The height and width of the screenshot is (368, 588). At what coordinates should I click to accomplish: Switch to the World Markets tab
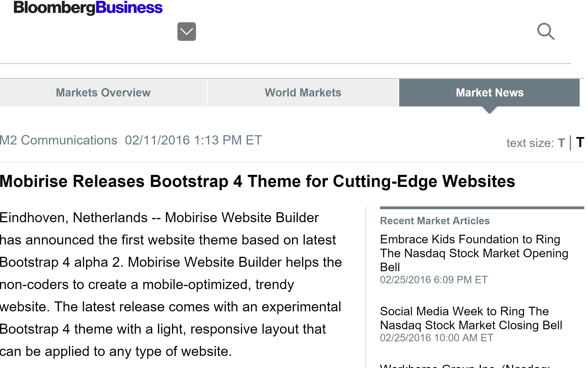point(303,92)
